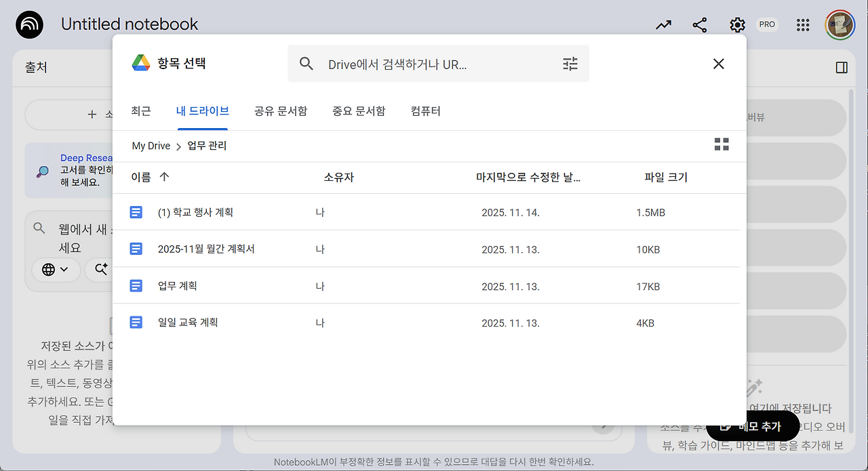The height and width of the screenshot is (471, 868).
Task: Open the Google apps grid icon
Action: (803, 25)
